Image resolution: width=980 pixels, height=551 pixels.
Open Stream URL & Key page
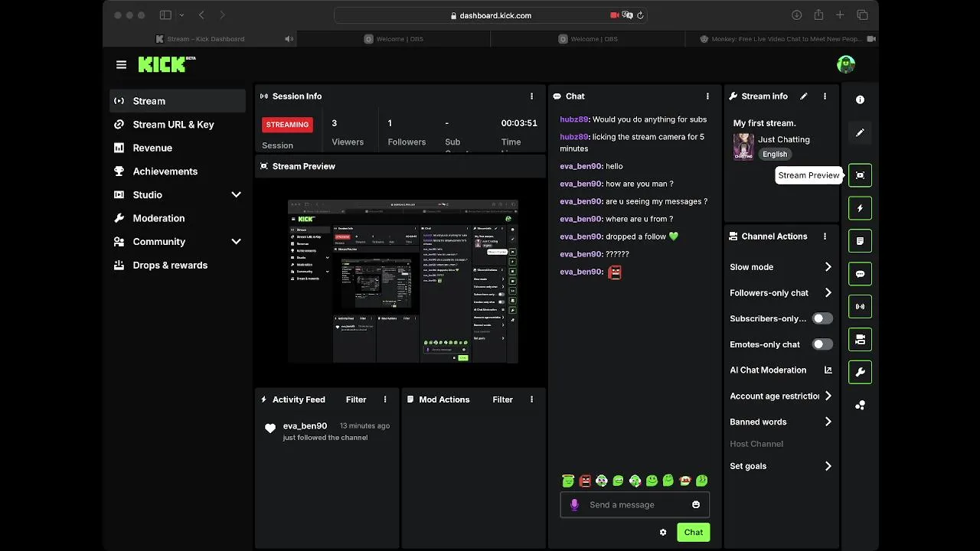pyautogui.click(x=178, y=125)
